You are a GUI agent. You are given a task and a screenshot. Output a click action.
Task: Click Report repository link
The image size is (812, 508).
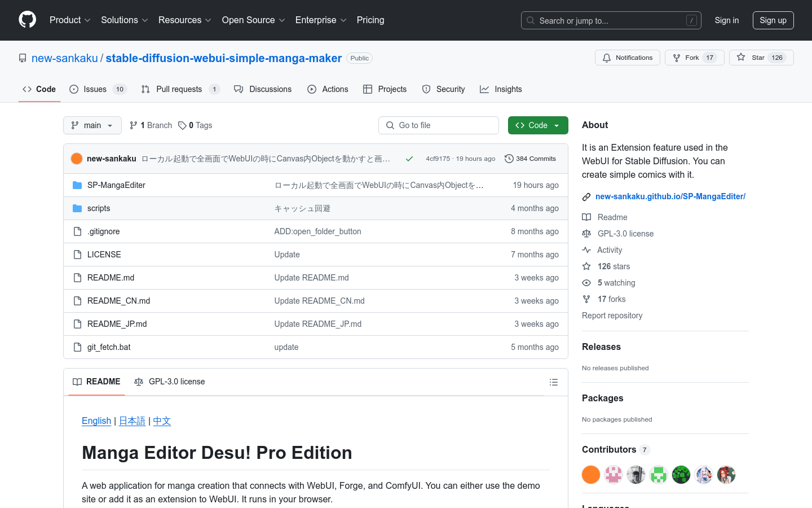click(612, 316)
